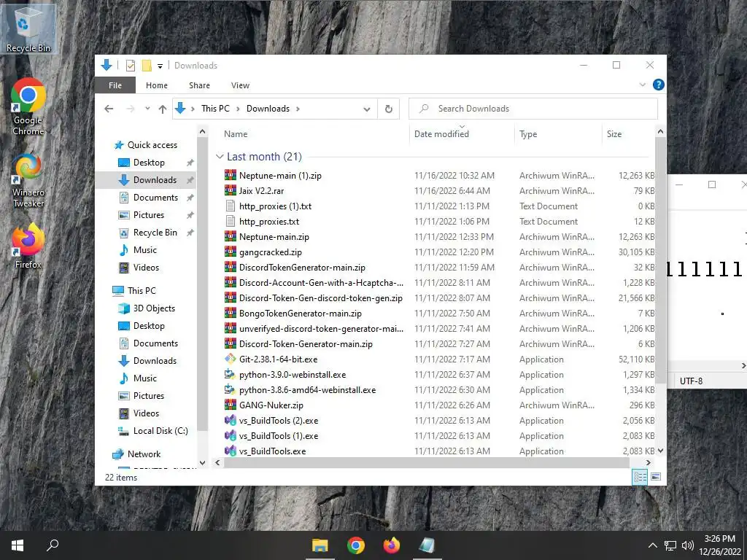747x560 pixels.
Task: Open the recent locations dropdown
Action: pos(147,109)
